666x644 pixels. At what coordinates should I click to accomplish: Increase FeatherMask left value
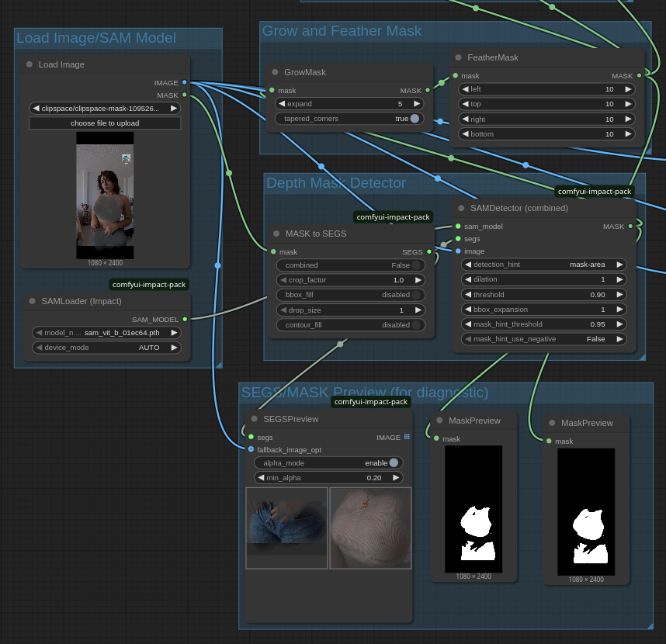pyautogui.click(x=628, y=89)
